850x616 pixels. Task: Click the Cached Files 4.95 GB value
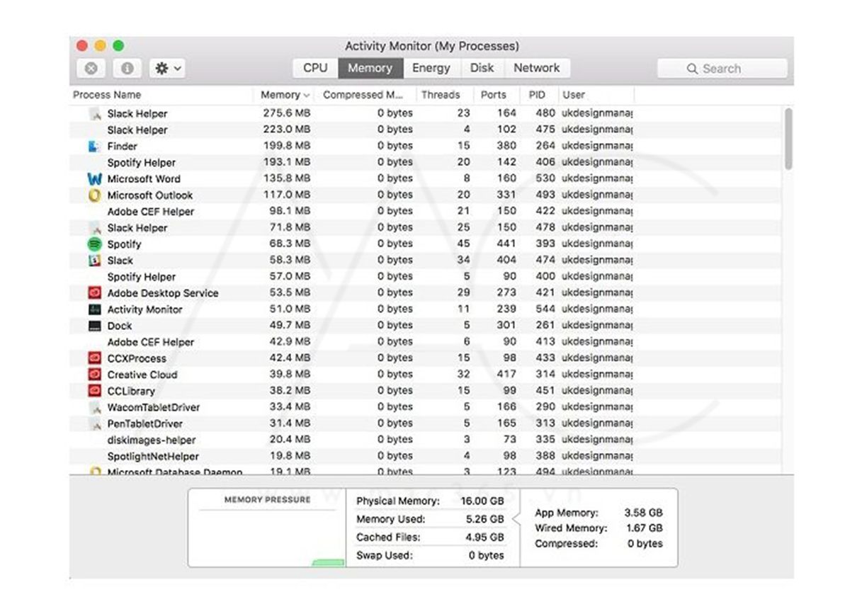tap(485, 538)
